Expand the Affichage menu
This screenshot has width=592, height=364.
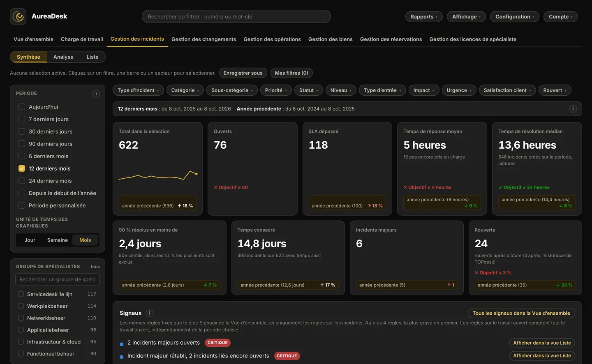coord(466,17)
